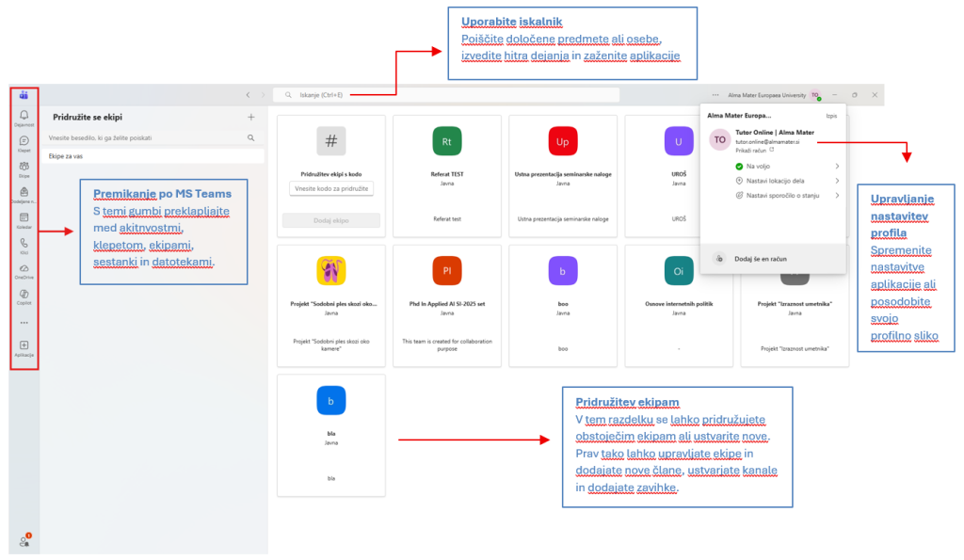964x560 pixels.
Task: Click the disabled Dodaj ekipo button
Action: pos(330,220)
